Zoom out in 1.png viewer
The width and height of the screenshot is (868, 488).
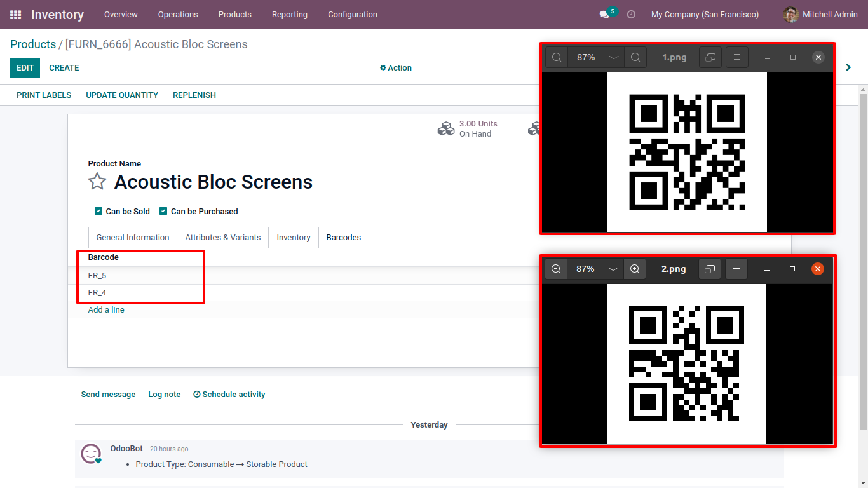557,57
